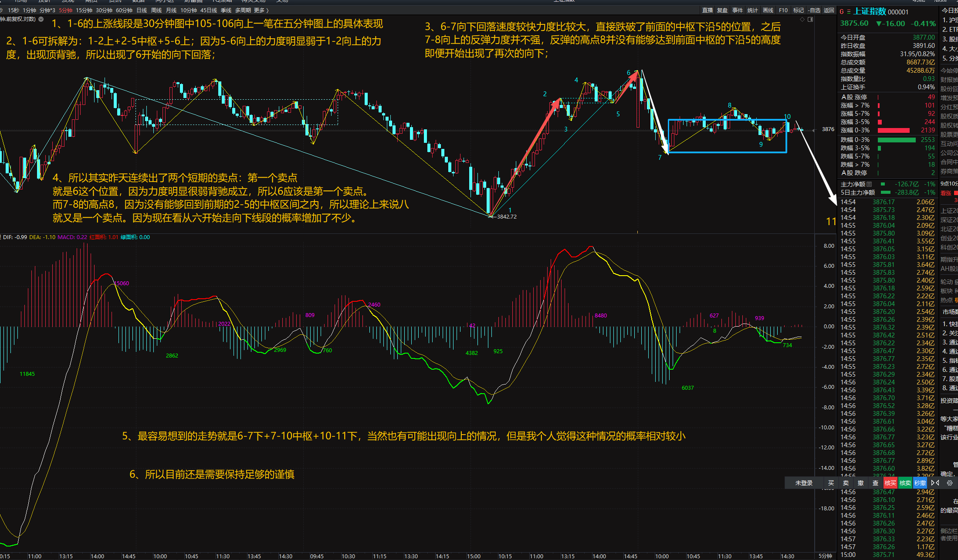Click the 卖 sell button
958x560 pixels.
[x=846, y=483]
